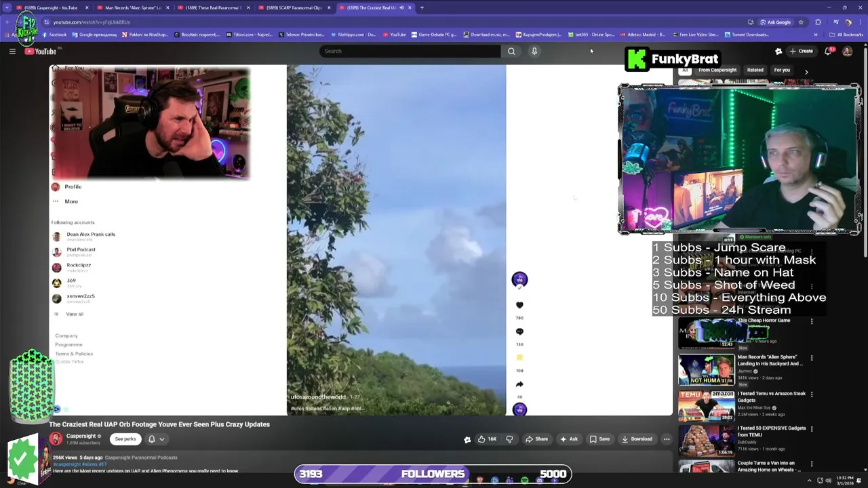868x488 pixels.
Task: Focus the YouTube search box
Action: point(410,51)
